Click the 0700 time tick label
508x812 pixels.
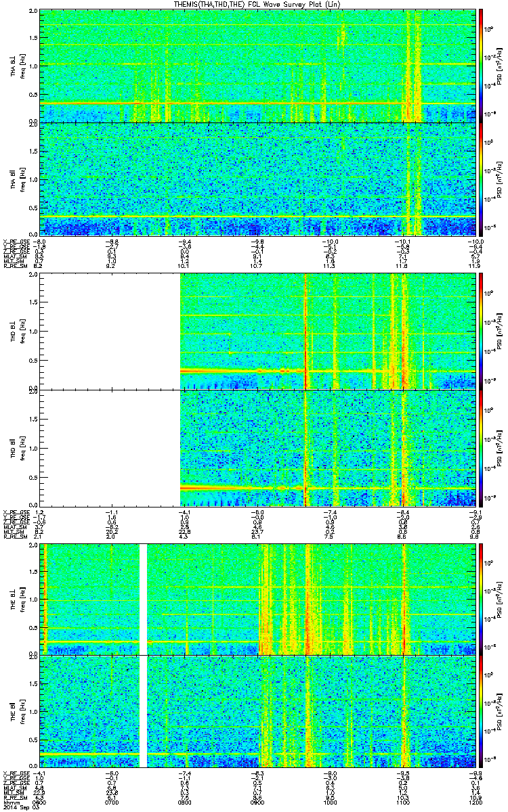(112, 802)
